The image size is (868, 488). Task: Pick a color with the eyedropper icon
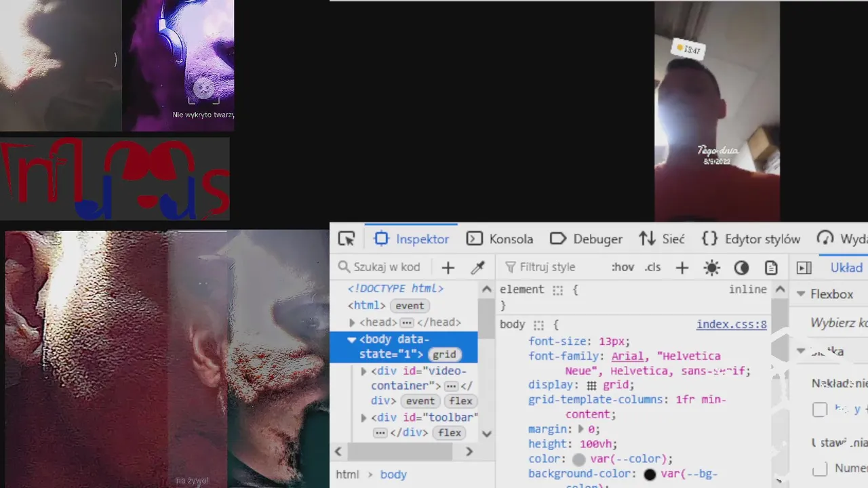(x=478, y=267)
